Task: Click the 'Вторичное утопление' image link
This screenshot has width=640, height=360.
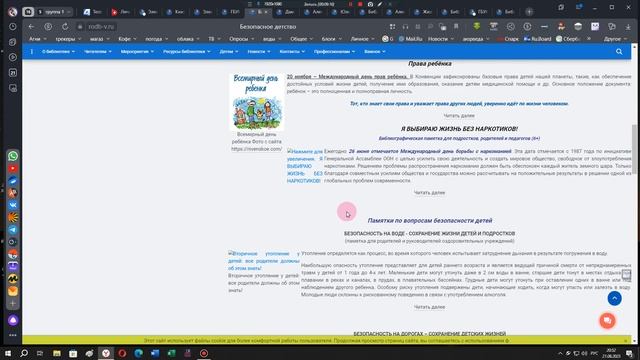Action: [x=264, y=261]
